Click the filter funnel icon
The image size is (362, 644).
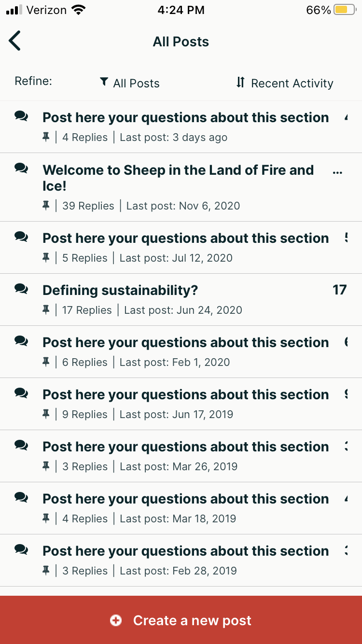(x=104, y=83)
